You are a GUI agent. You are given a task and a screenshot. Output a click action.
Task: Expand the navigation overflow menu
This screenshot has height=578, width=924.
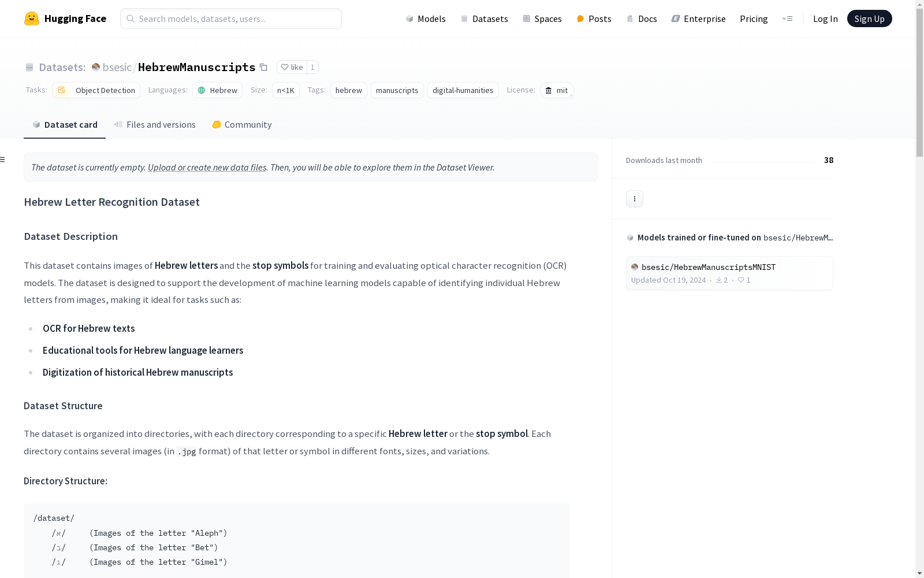[x=787, y=18]
